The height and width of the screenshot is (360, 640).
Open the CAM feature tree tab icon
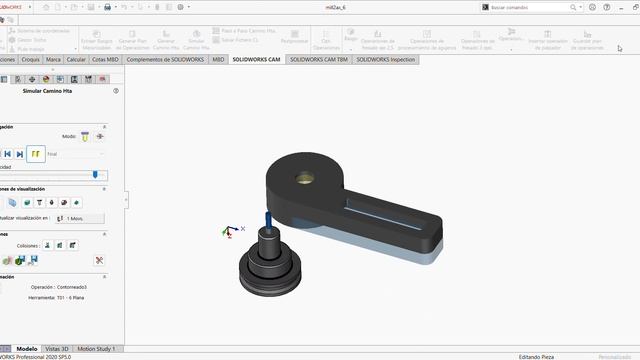pyautogui.click(x=60, y=79)
